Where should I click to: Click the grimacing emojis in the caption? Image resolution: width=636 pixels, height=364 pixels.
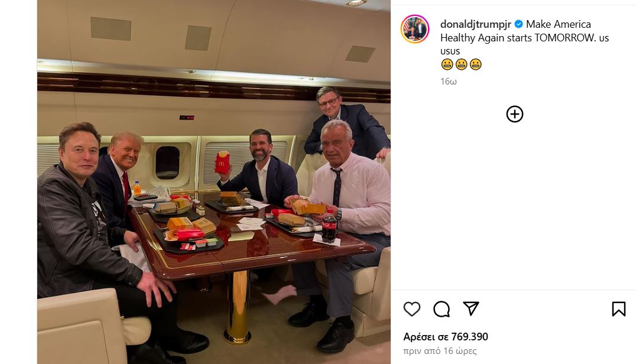point(461,64)
